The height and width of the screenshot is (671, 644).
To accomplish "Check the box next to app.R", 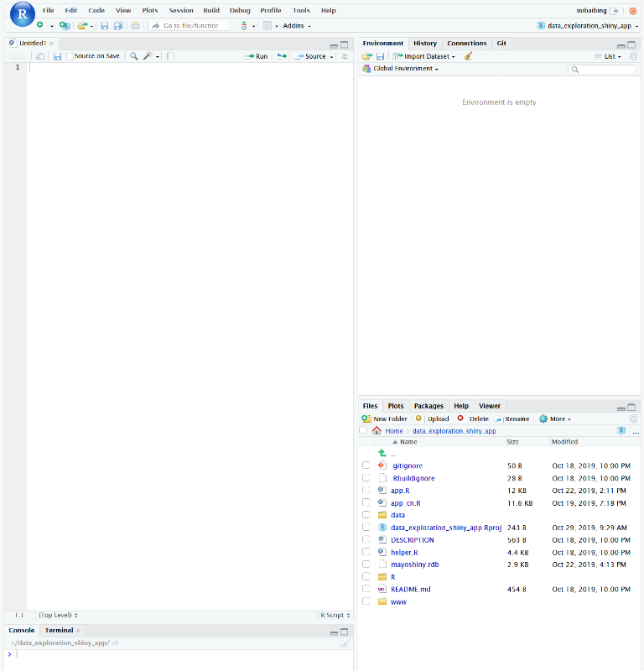I will [x=366, y=490].
